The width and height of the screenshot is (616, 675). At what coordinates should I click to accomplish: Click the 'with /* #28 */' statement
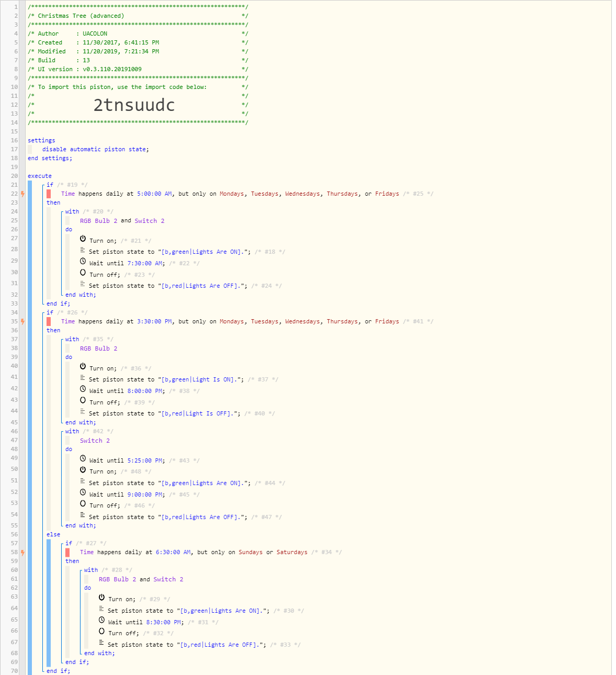[x=108, y=570]
